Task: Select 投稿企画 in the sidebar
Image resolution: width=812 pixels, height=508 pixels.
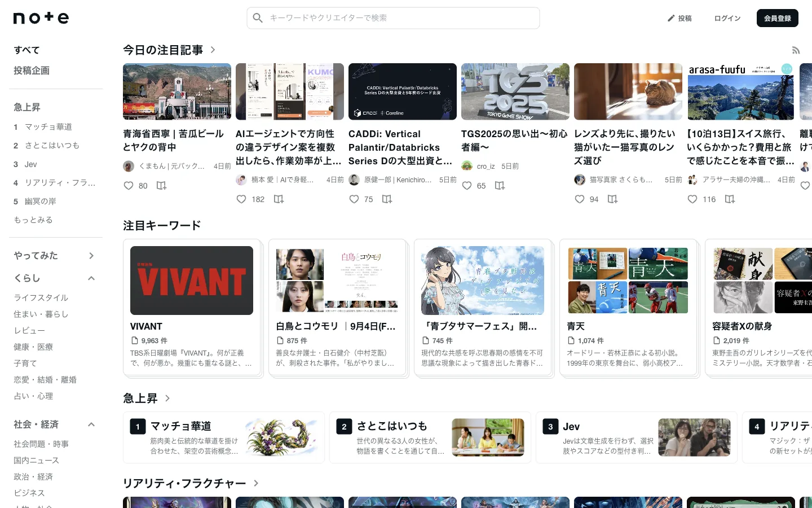Action: click(x=32, y=71)
